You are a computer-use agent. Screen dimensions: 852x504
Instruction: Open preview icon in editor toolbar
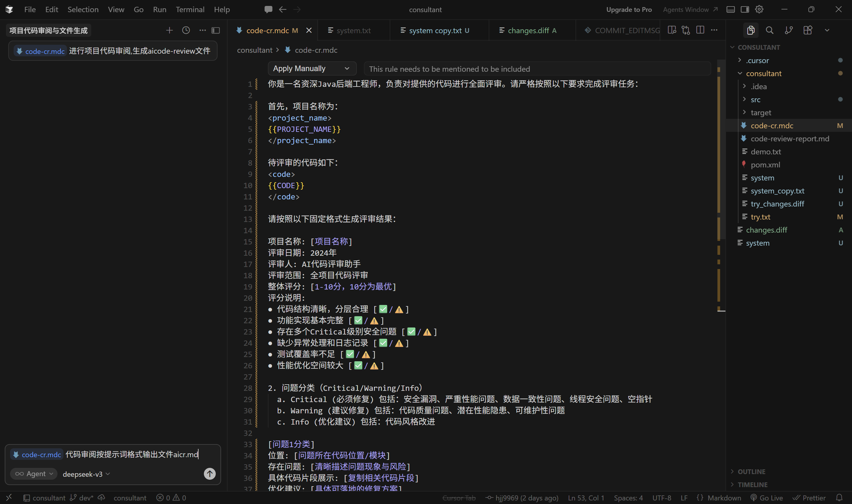pos(671,30)
